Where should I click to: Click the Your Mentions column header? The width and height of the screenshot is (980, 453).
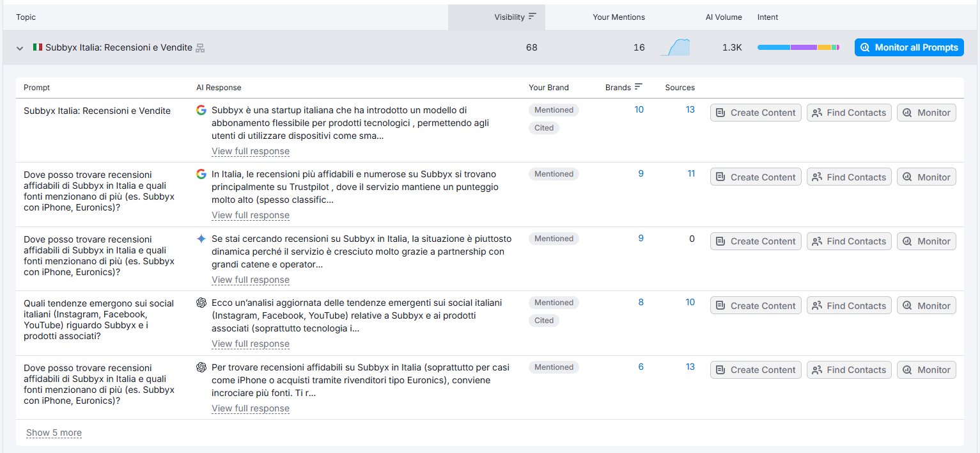[x=619, y=17]
